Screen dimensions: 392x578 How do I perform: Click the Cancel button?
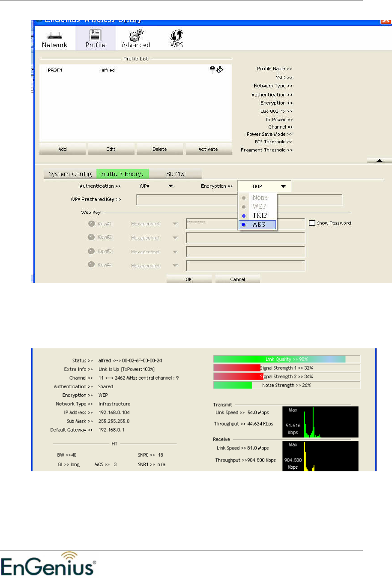pyautogui.click(x=237, y=279)
